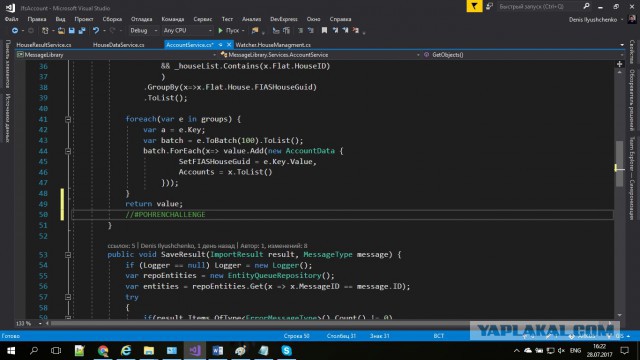This screenshot has width=640, height=360.
Task: Undo the last edit
Action: pyautogui.click(x=96, y=31)
